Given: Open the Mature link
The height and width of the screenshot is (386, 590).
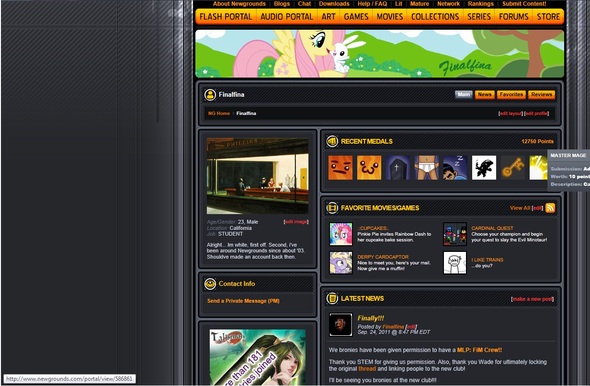Looking at the screenshot, I should pos(420,4).
